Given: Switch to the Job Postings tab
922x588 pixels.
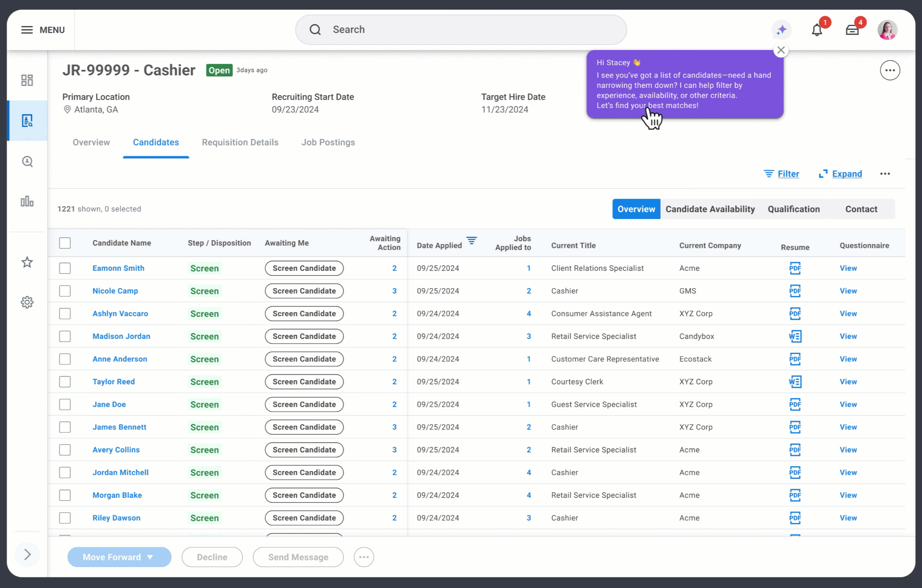Looking at the screenshot, I should tap(328, 142).
